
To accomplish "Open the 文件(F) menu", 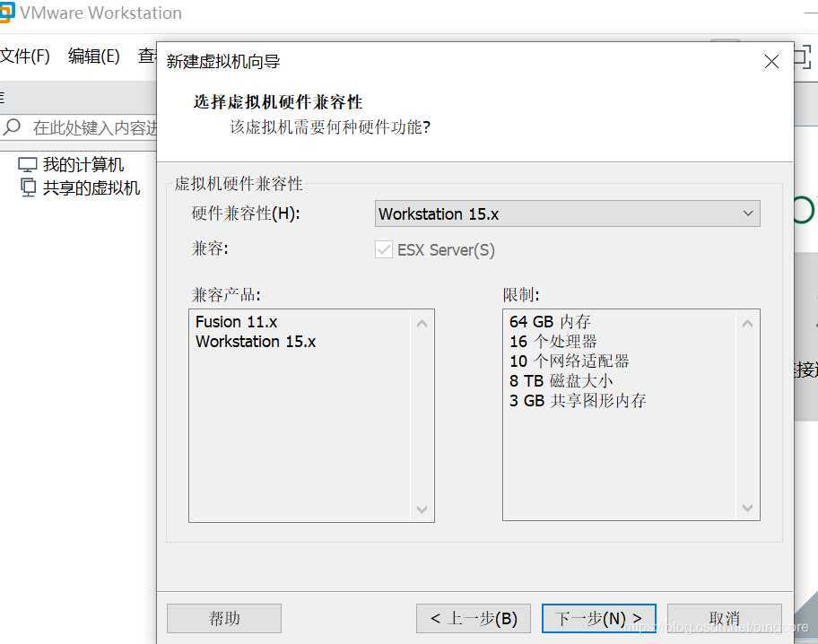I will tap(24, 56).
